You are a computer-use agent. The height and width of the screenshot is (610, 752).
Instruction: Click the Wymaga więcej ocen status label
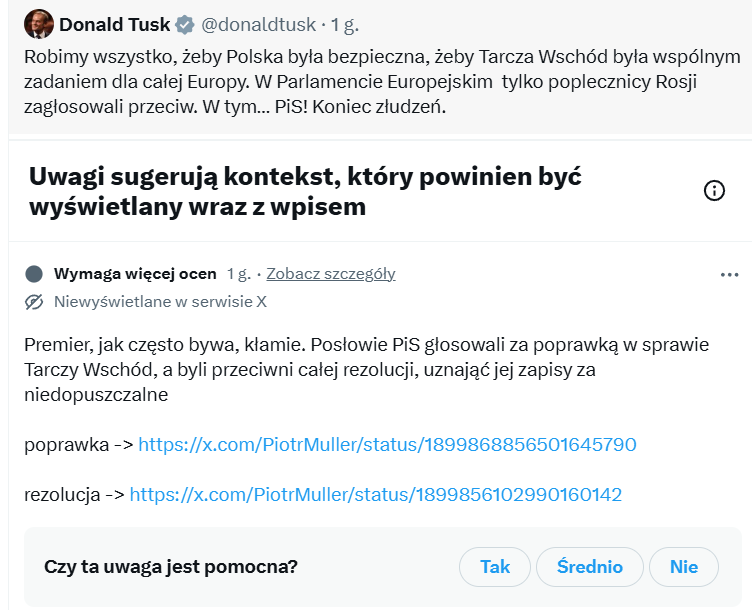pyautogui.click(x=135, y=274)
